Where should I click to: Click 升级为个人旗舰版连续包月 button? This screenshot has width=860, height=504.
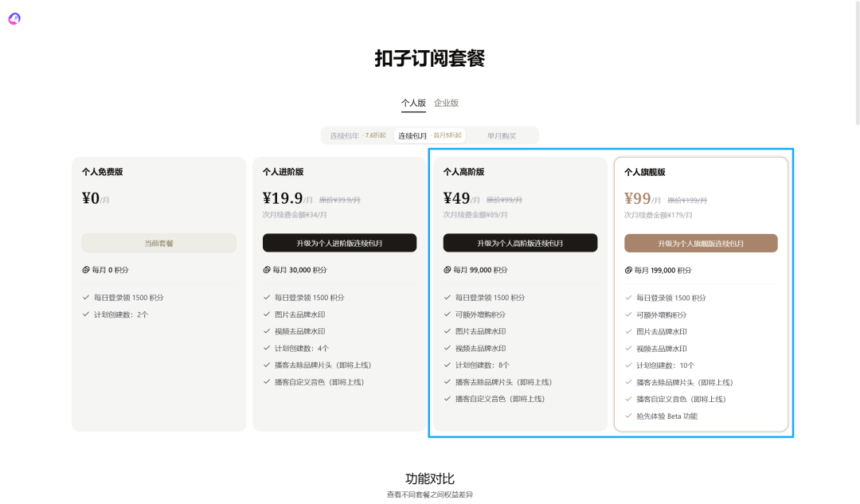(x=701, y=243)
